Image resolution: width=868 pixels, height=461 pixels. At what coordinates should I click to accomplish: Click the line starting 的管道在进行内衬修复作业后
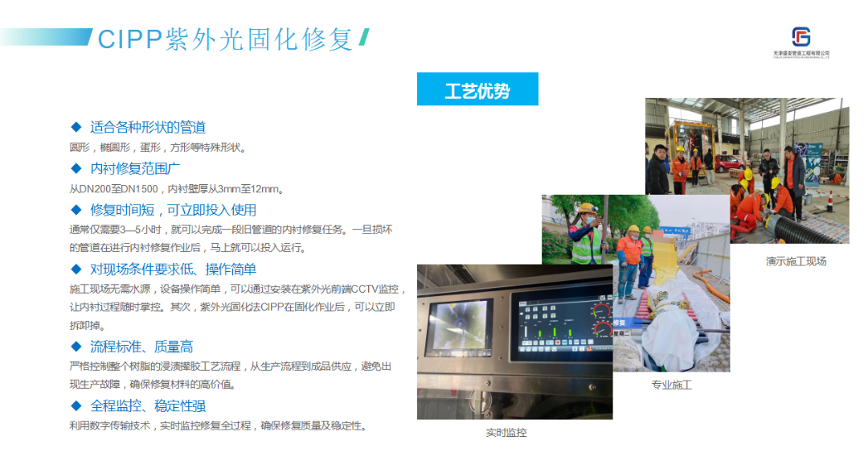coord(188,248)
